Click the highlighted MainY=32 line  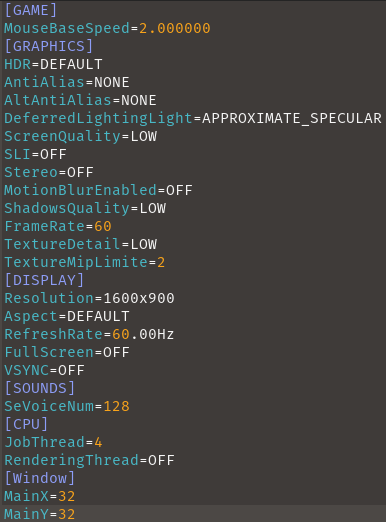click(x=193, y=514)
